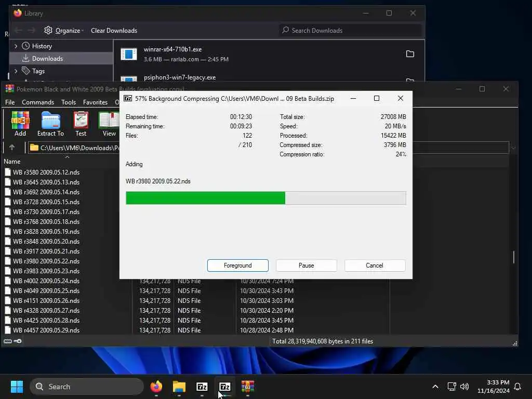
Task: Click the Extract To toolbar icon
Action: pyautogui.click(x=50, y=124)
